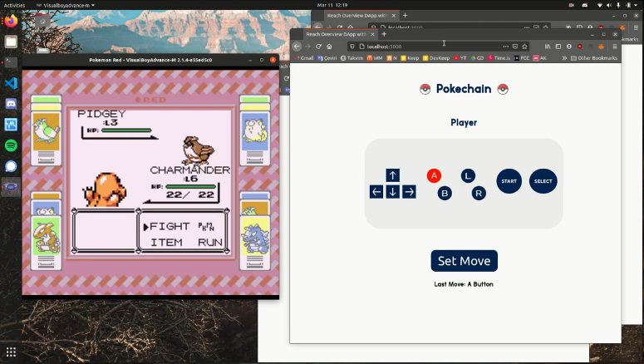
Task: Reload the localhost:3000 page
Action: point(318,47)
